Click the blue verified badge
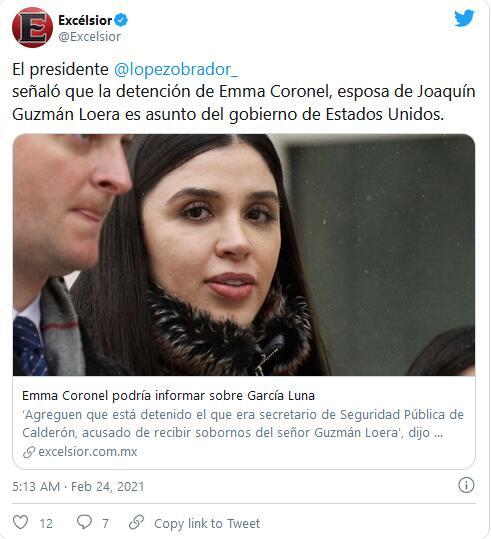This screenshot has height=539, width=491. tap(121, 20)
